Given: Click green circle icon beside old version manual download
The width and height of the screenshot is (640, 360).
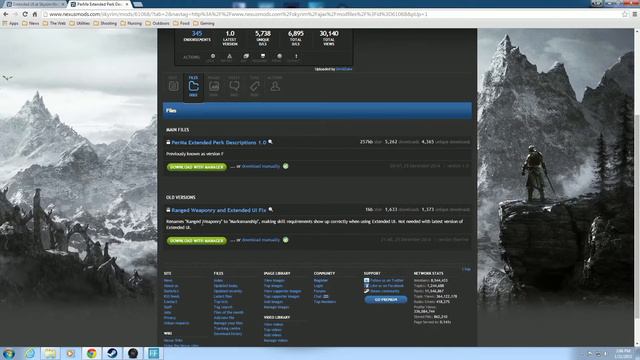Looking at the screenshot, I should pyautogui.click(x=286, y=240).
